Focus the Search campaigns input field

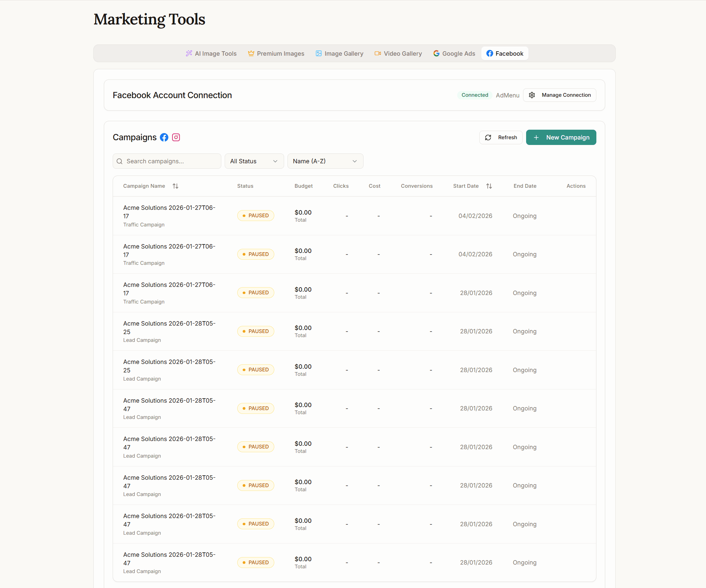(x=167, y=161)
